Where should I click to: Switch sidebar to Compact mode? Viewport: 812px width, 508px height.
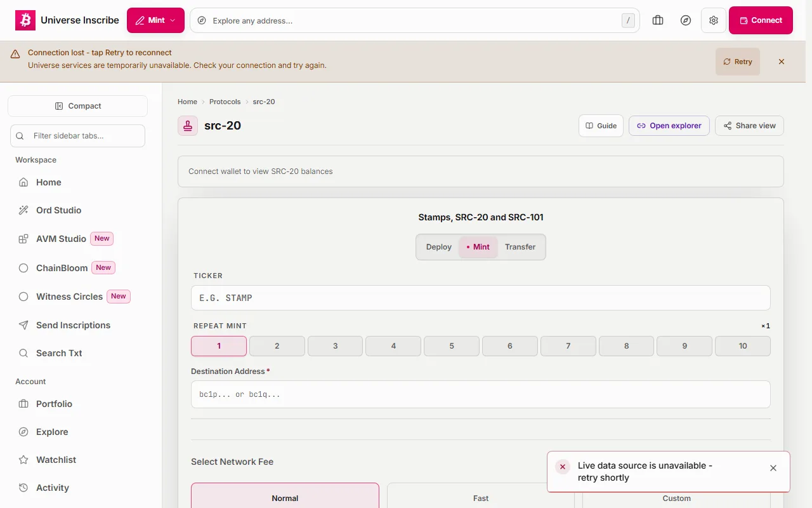[78, 106]
